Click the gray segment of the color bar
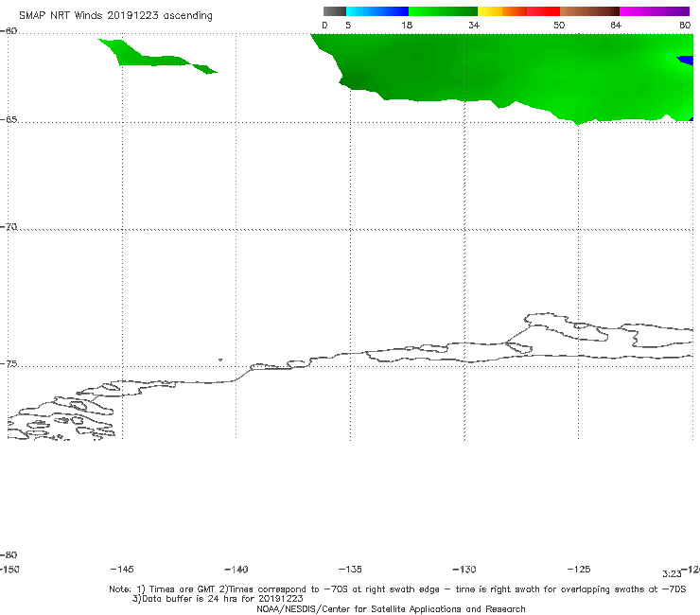Screen dimensions: 700x615 [334, 11]
